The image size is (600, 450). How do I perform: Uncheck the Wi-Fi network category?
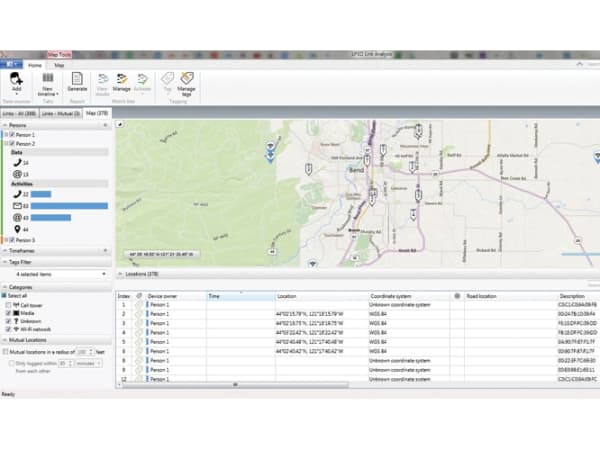point(10,327)
